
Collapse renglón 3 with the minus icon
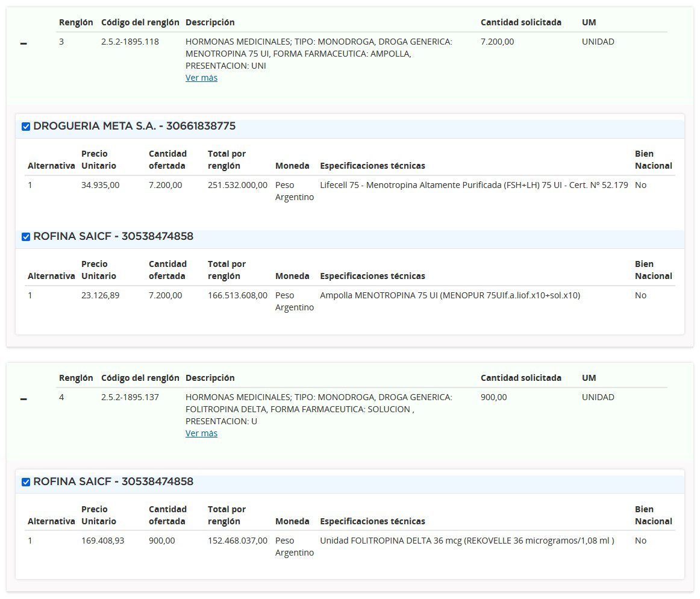(23, 44)
